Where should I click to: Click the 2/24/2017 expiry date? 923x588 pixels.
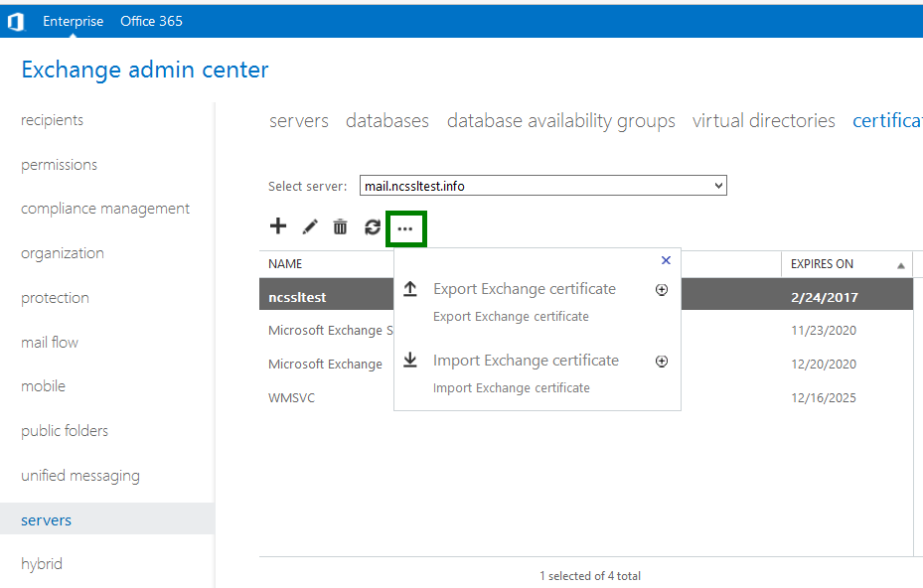tap(824, 297)
